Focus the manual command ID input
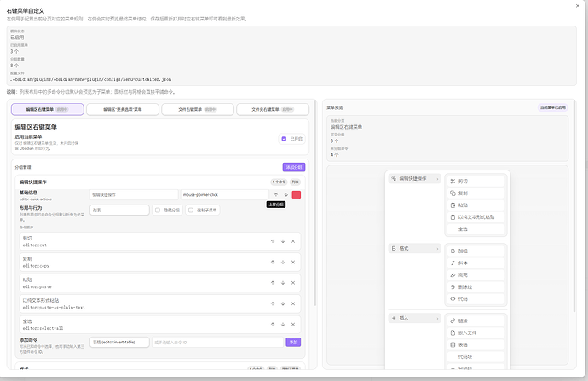This screenshot has height=381, width=588. (217, 342)
